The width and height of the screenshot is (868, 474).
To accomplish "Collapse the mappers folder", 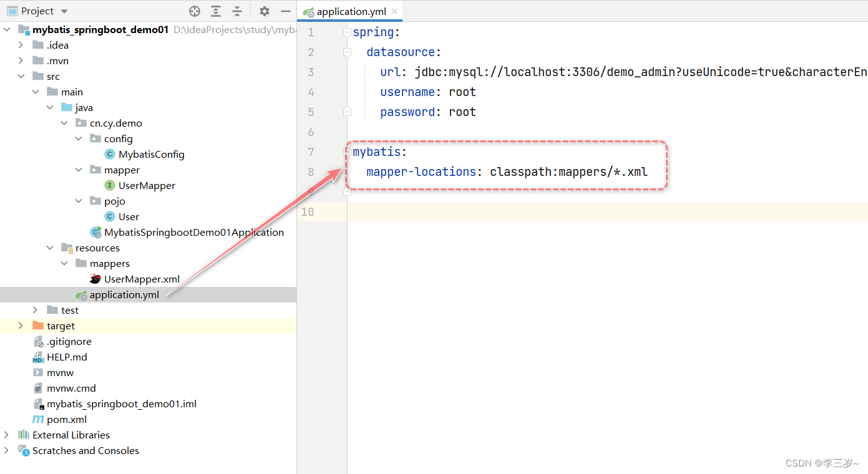I will point(64,263).
